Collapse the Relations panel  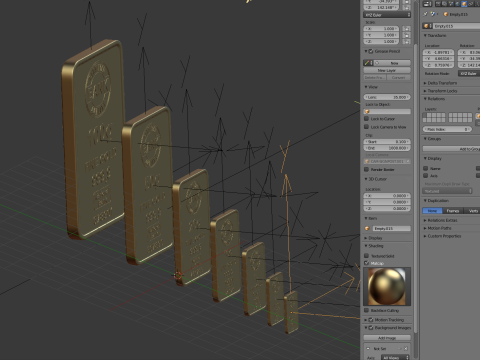(x=425, y=99)
